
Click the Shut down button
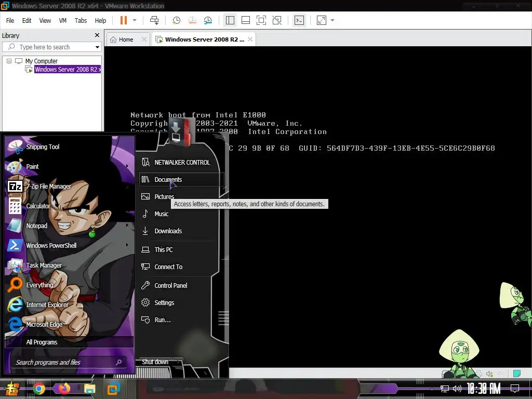click(155, 362)
